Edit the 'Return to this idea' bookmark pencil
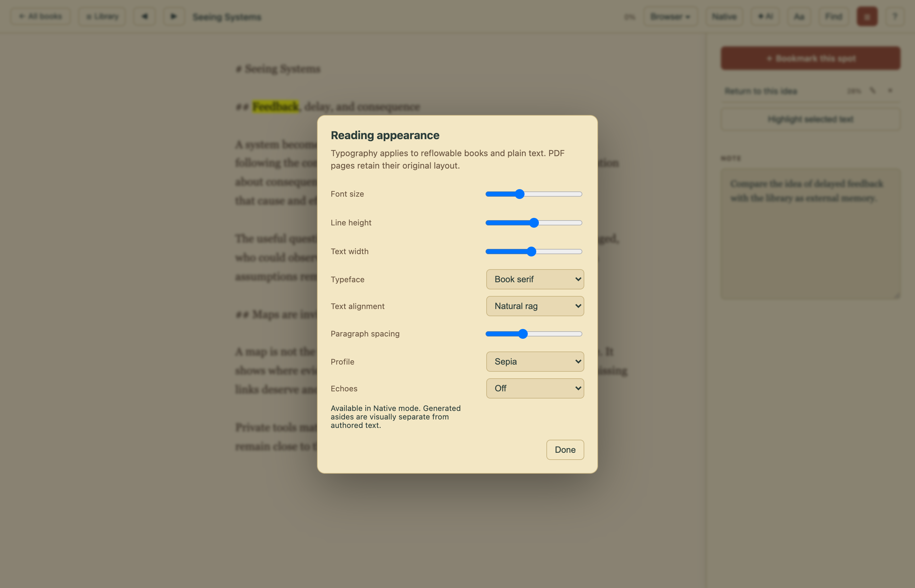Screen dimensions: 915x588 (872, 90)
